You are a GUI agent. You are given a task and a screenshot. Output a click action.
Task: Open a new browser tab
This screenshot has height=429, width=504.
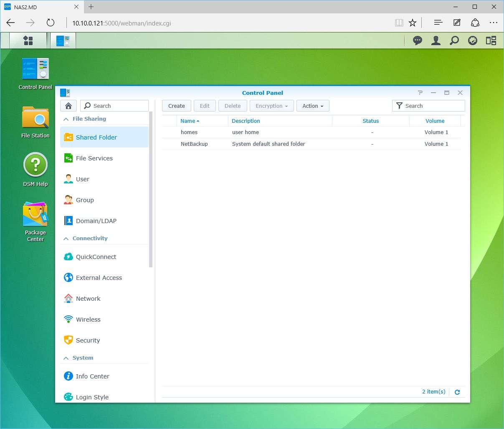click(x=91, y=7)
